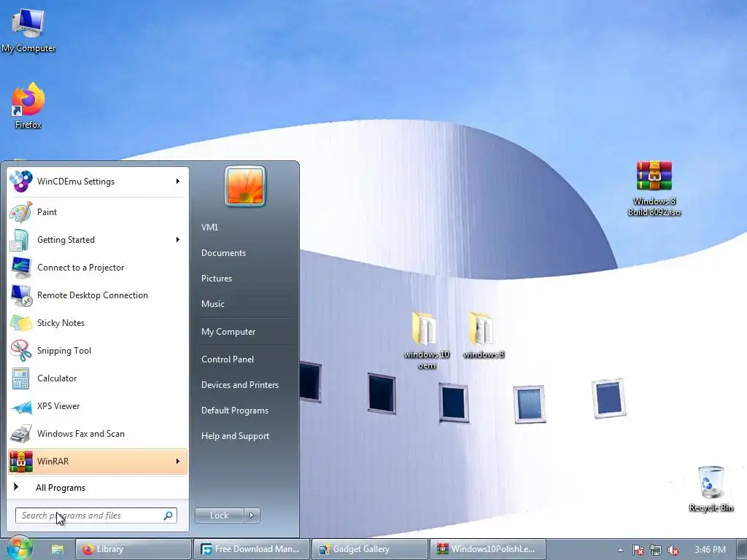Select the My Computer desktop icon
This screenshot has height=560, width=747.
pyautogui.click(x=28, y=29)
